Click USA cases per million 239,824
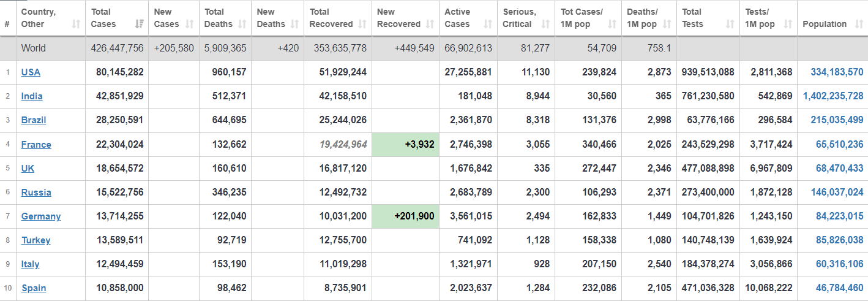868x301 pixels. point(599,72)
